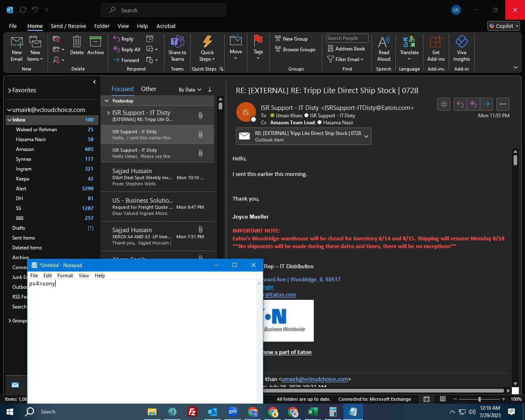Viewport: 525px width, 420px height.
Task: Click forward arrow in reading pane header
Action: (486, 104)
